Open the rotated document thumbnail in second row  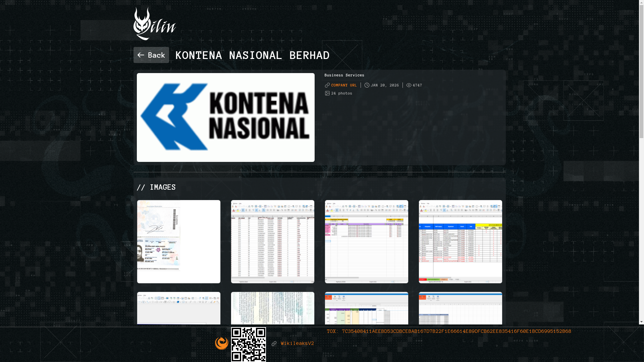pyautogui.click(x=272, y=308)
